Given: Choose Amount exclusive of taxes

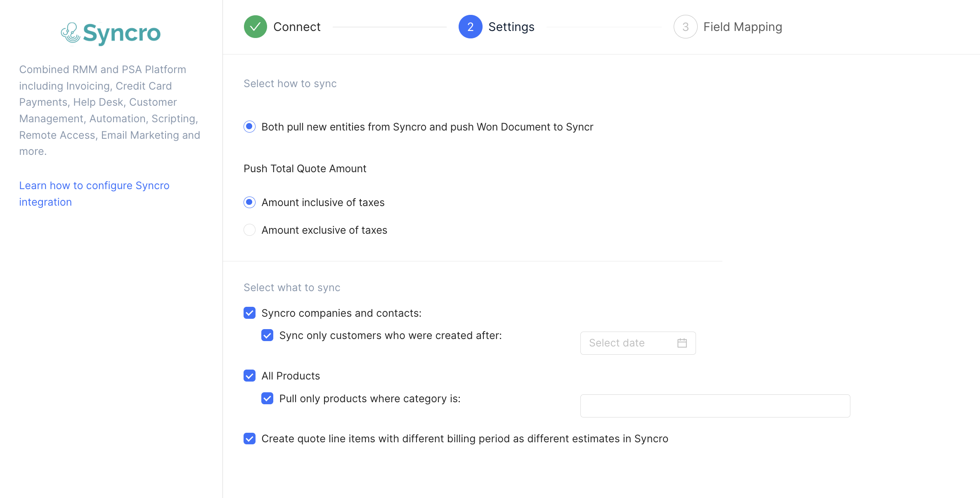Looking at the screenshot, I should pyautogui.click(x=249, y=230).
